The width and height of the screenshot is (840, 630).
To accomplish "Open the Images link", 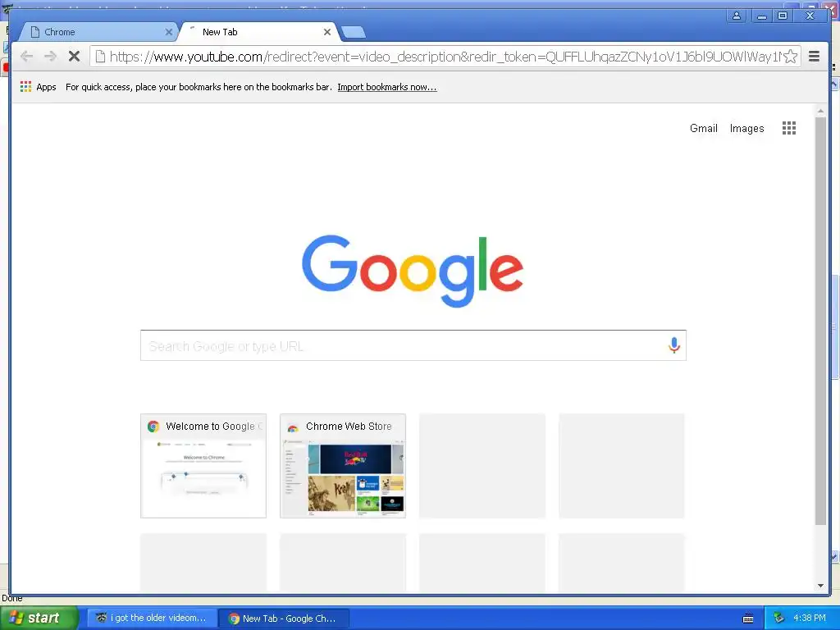I will 746,129.
